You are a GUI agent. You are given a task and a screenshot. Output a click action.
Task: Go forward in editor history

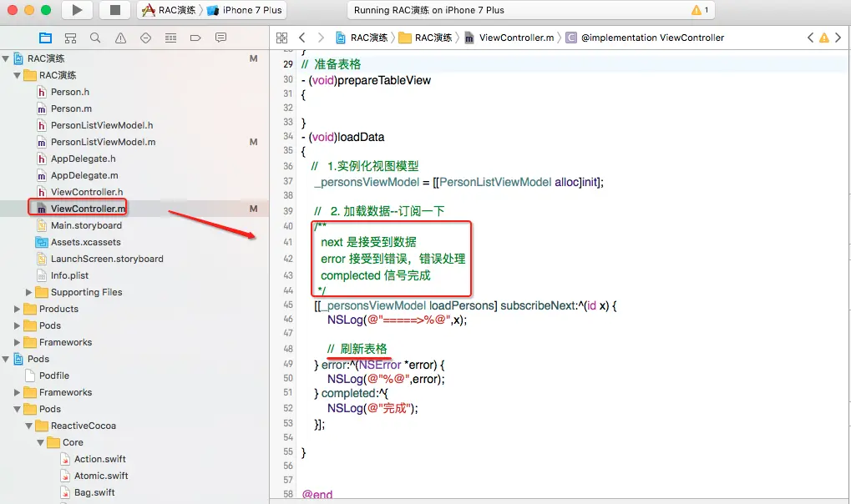point(321,38)
